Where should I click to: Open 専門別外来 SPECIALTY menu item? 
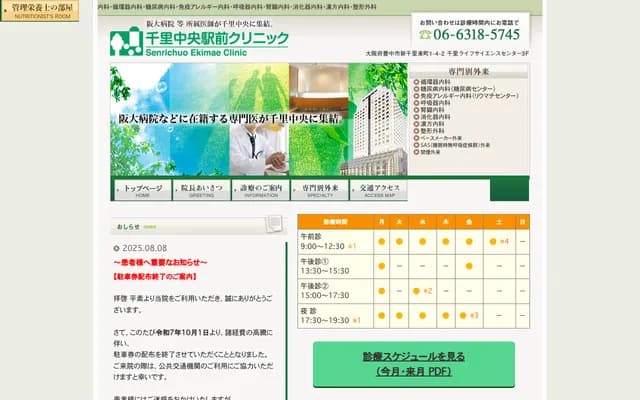(x=320, y=190)
